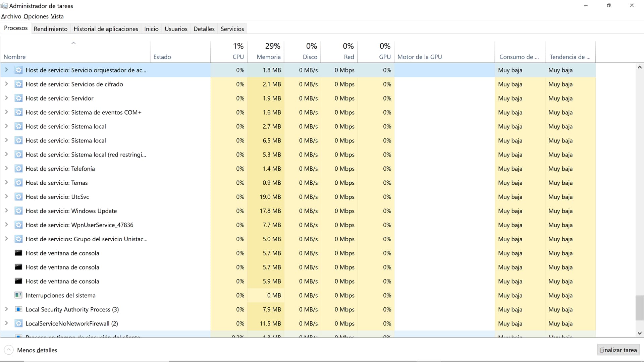644x362 pixels.
Task: Sort by the Memoria column header
Action: [266, 52]
